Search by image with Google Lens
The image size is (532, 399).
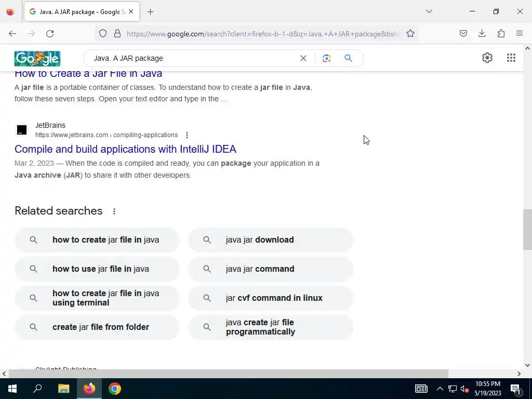pyautogui.click(x=326, y=58)
